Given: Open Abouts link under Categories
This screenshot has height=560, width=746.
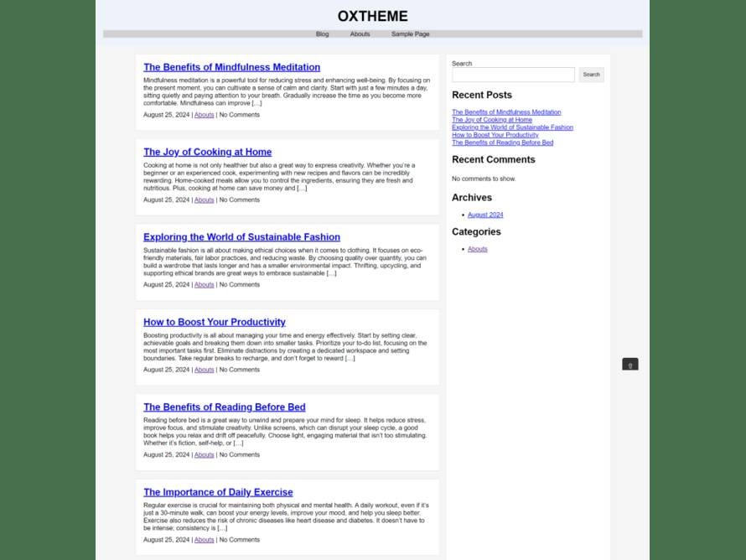Looking at the screenshot, I should point(477,249).
